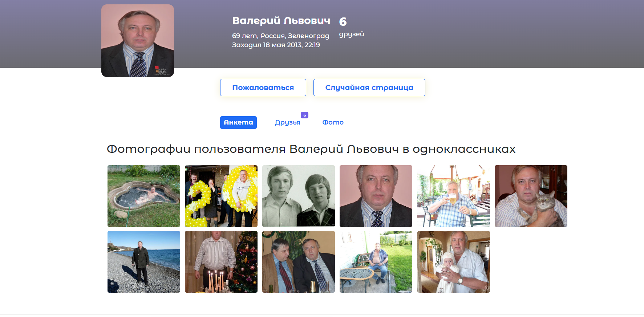Open a Случайная страница
The image size is (644, 317).
point(369,88)
